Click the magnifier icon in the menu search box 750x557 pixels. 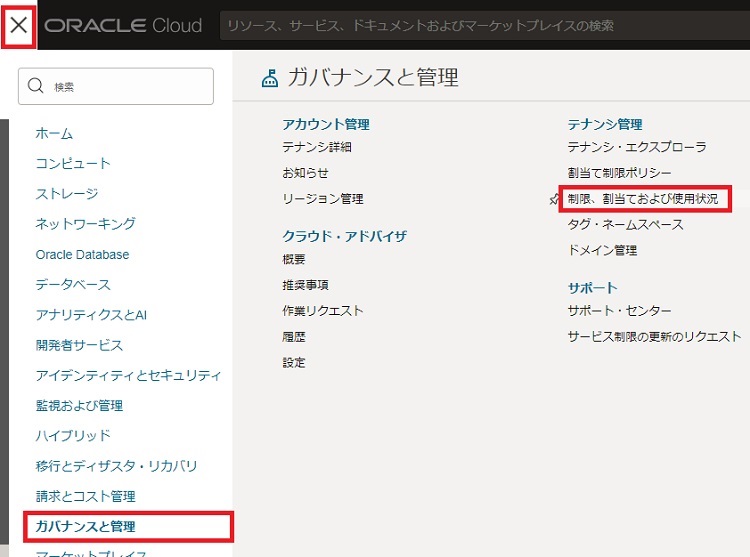click(35, 86)
